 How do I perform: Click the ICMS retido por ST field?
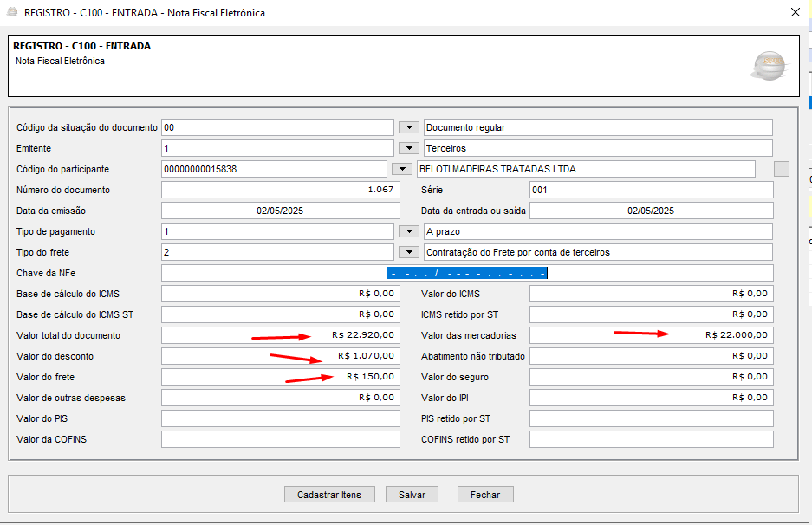coord(652,314)
